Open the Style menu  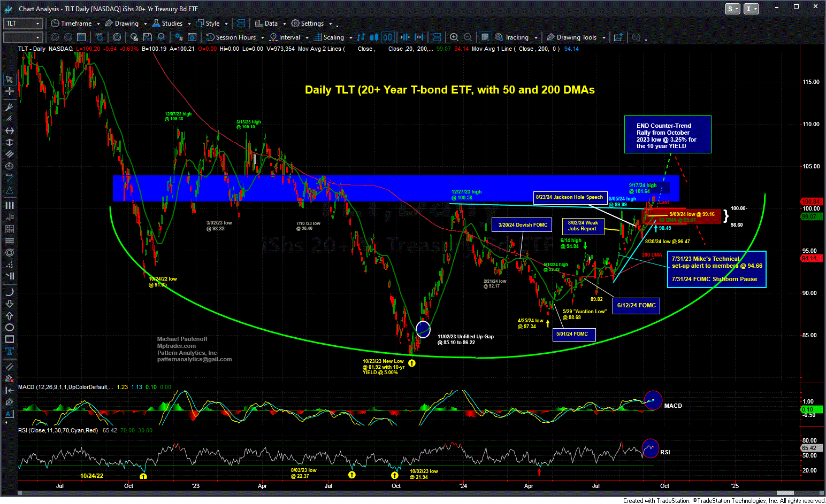[x=212, y=24]
